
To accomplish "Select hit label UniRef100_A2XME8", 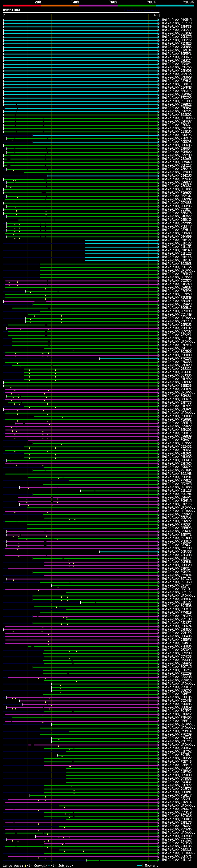I will coord(177,43).
